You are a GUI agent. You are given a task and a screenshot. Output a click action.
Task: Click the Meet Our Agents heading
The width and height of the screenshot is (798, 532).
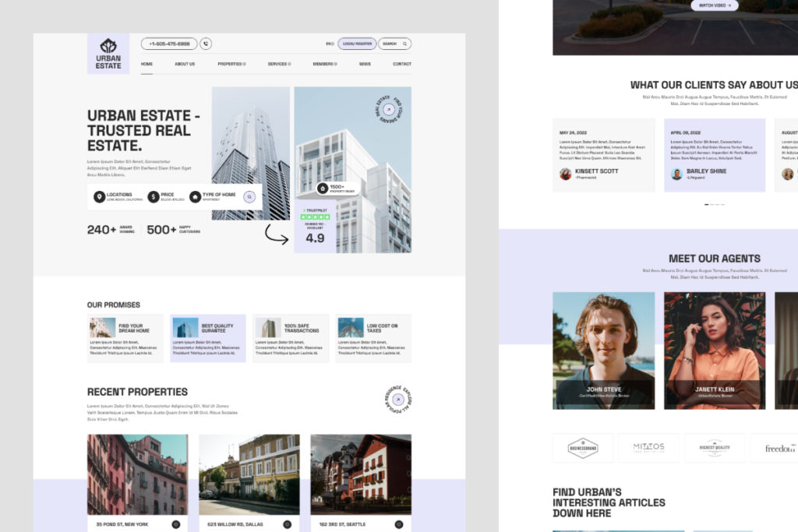(x=715, y=259)
